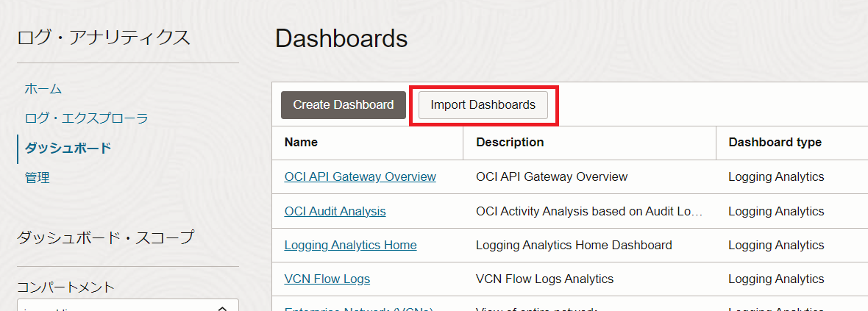
Task: Expand the コンパートメント dropdown
Action: pos(127,306)
